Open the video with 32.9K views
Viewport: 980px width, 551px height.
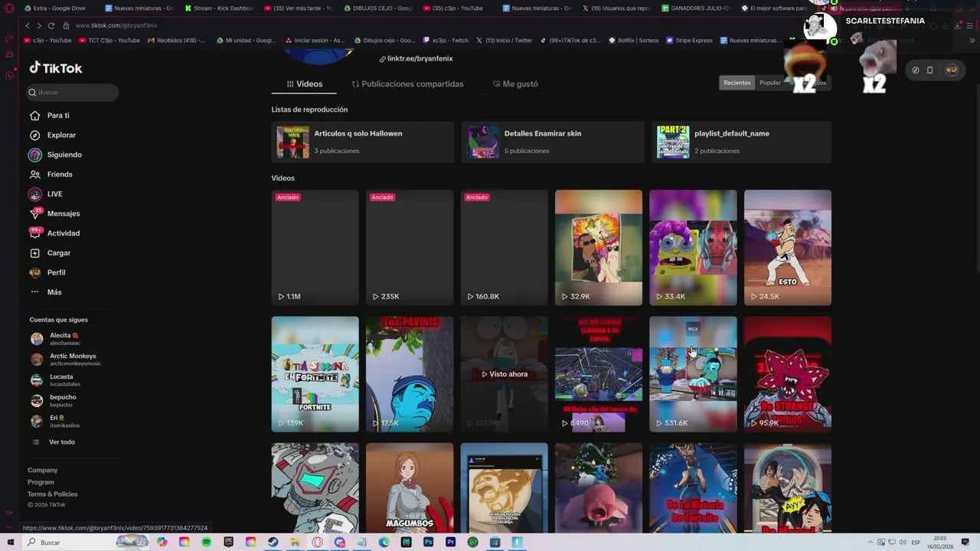point(599,248)
